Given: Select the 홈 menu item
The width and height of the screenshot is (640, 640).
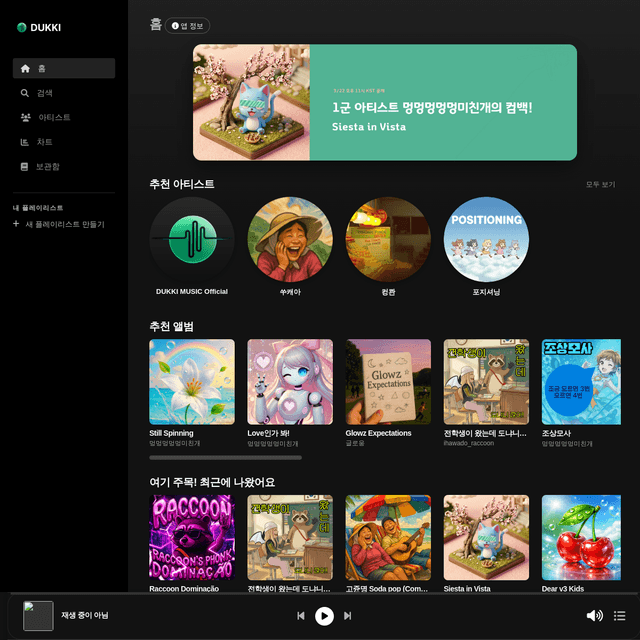Looking at the screenshot, I should tap(64, 68).
